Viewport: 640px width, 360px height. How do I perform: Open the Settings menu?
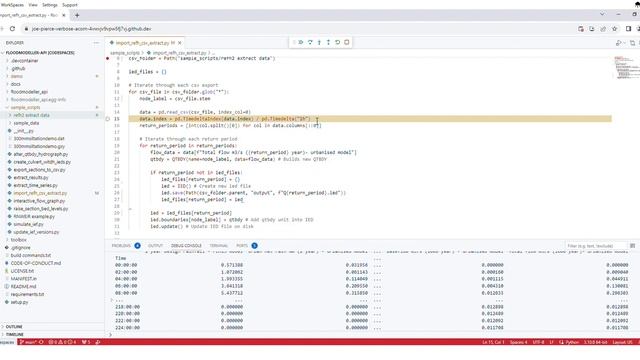tap(50, 5)
